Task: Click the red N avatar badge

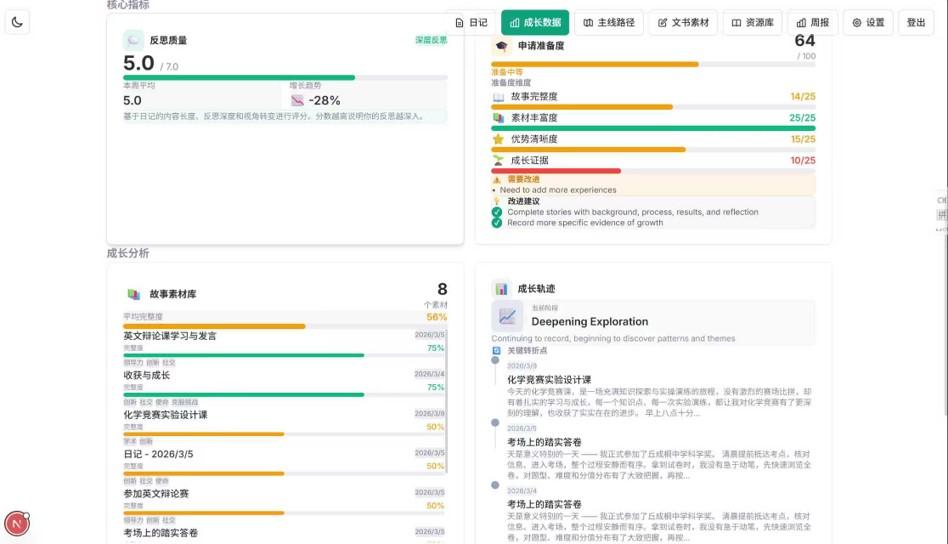Action: pyautogui.click(x=17, y=523)
